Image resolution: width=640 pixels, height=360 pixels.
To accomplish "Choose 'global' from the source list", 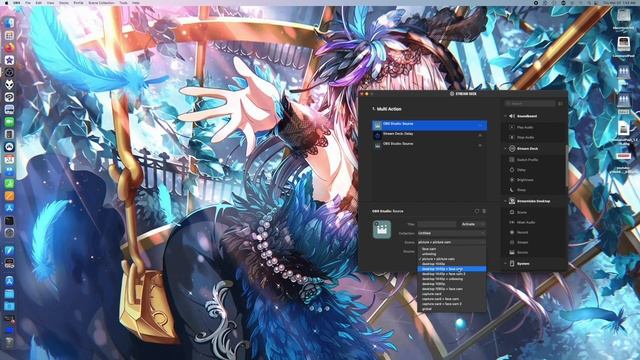I will point(451,309).
